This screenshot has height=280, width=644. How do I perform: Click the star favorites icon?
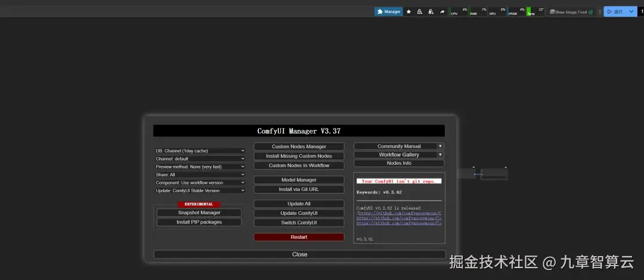[x=408, y=12]
